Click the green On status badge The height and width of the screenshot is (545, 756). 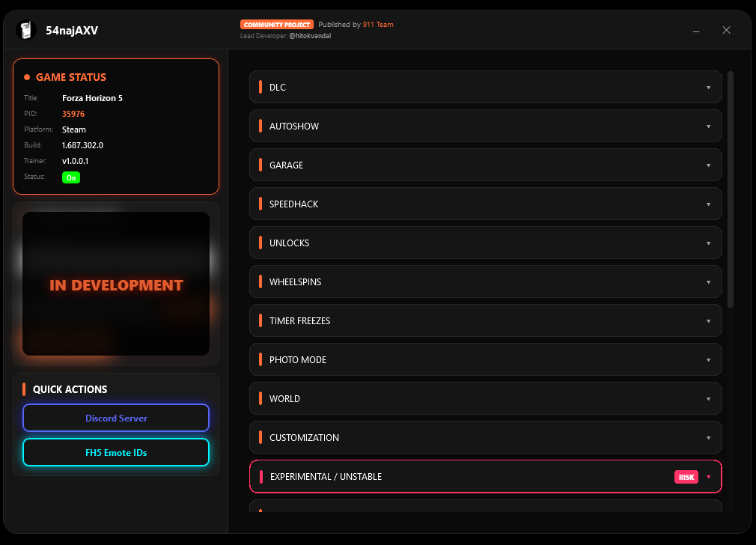tap(71, 177)
